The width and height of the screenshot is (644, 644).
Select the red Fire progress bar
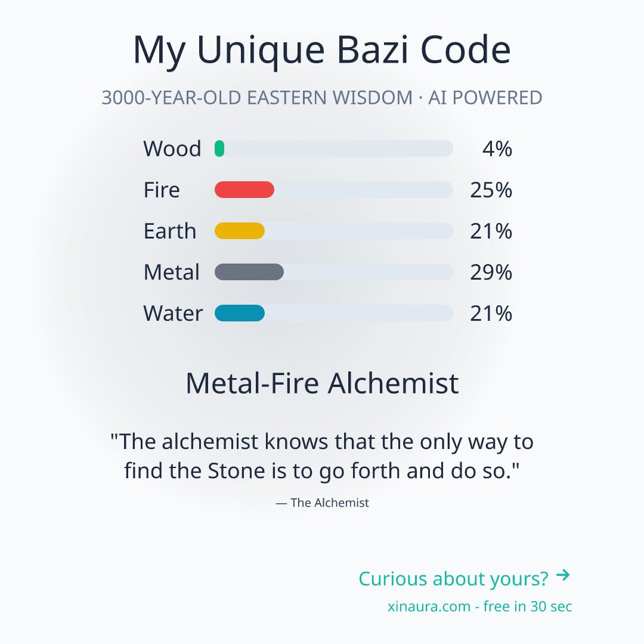pos(334,190)
